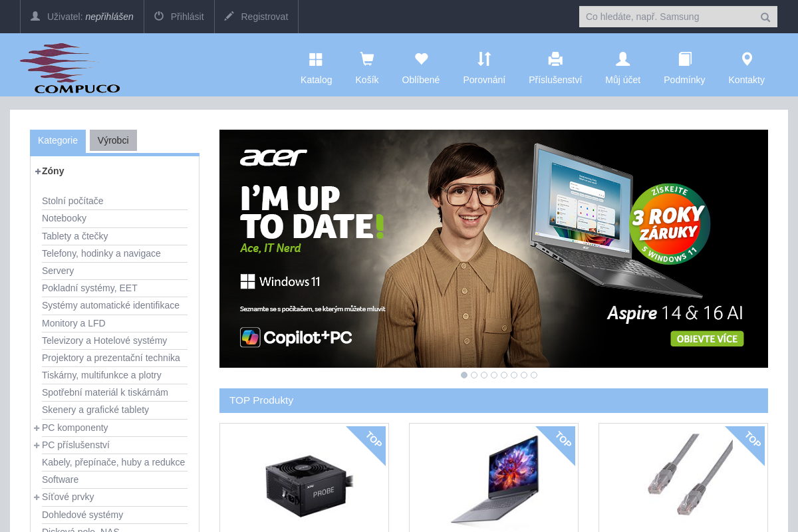Open Tiskárny, multifunkce a plotry category
This screenshot has height=532, width=798.
(x=102, y=375)
